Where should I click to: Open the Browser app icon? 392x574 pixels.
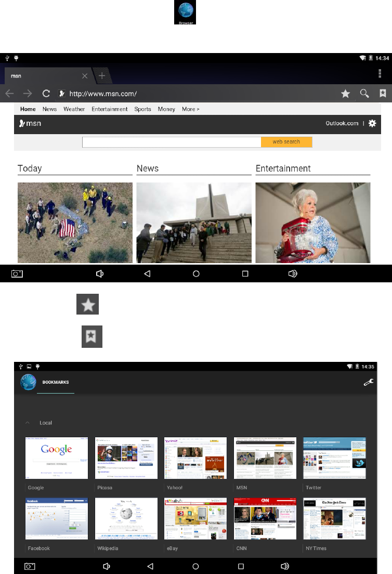[x=185, y=12]
